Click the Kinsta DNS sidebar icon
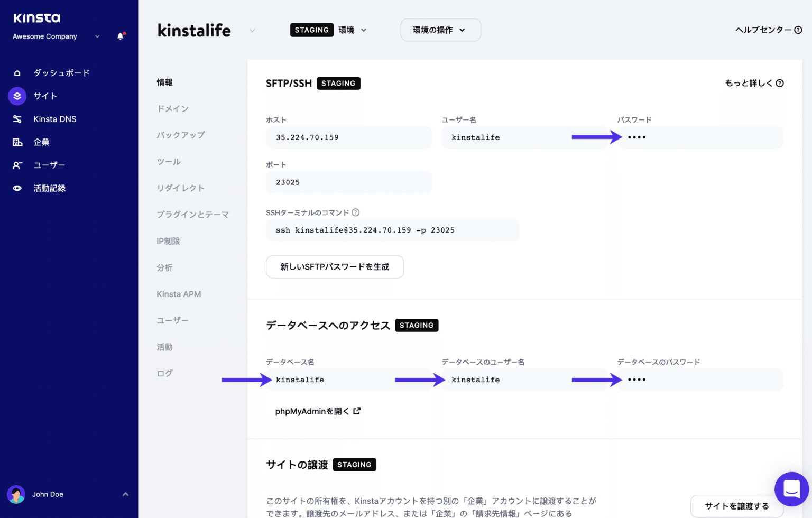Image resolution: width=812 pixels, height=518 pixels. tap(17, 119)
